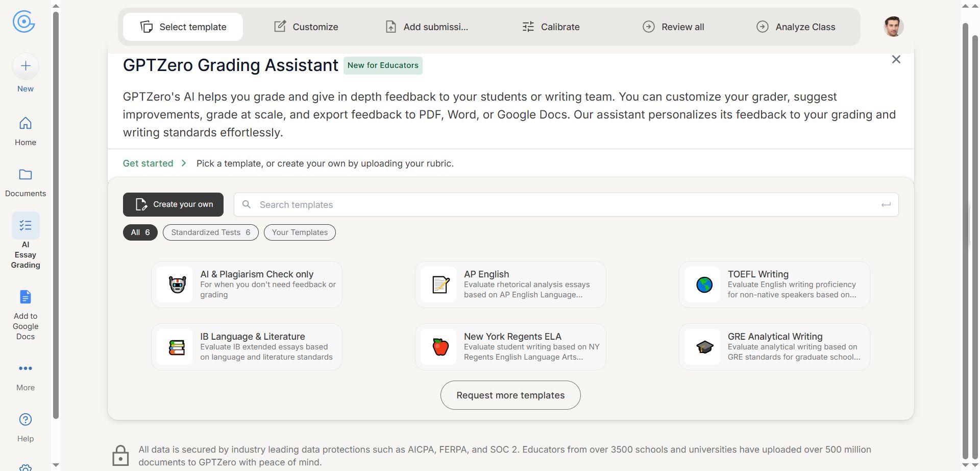Select the AI & Plagiarism Check only title
Screen dimensions: 980x471
tap(257, 274)
